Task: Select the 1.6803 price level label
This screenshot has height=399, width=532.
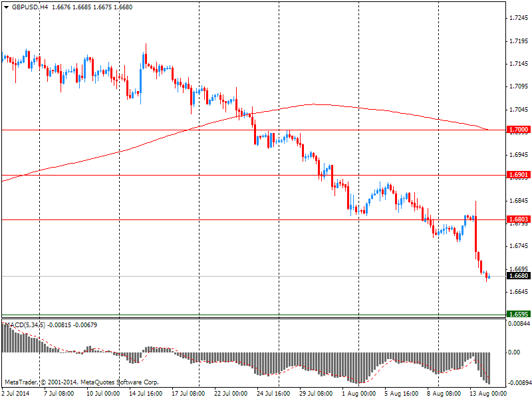Action: coord(519,219)
